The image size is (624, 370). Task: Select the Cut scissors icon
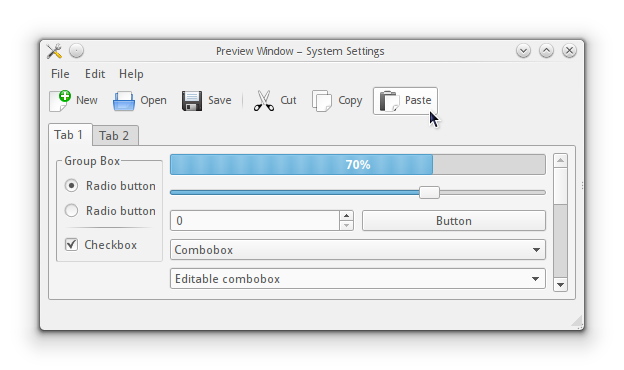pos(264,101)
